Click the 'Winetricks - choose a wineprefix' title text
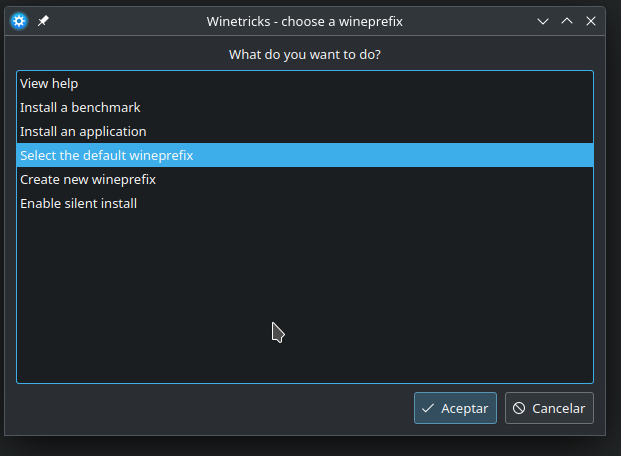 [304, 20]
